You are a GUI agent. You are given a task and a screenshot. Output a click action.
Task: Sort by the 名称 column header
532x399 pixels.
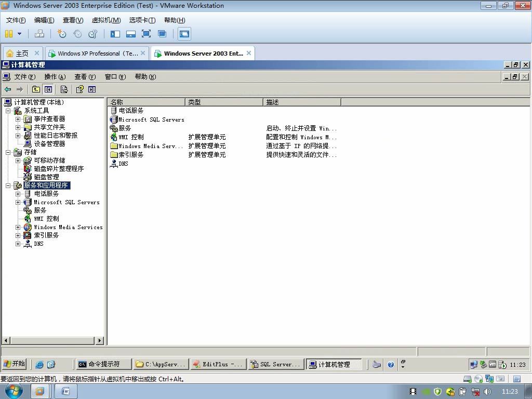(147, 102)
